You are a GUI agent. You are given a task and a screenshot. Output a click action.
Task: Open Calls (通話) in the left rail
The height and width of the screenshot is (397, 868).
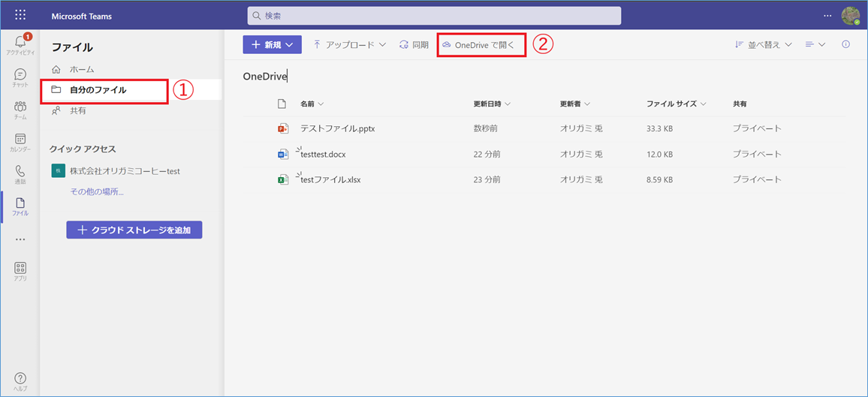pos(20,174)
